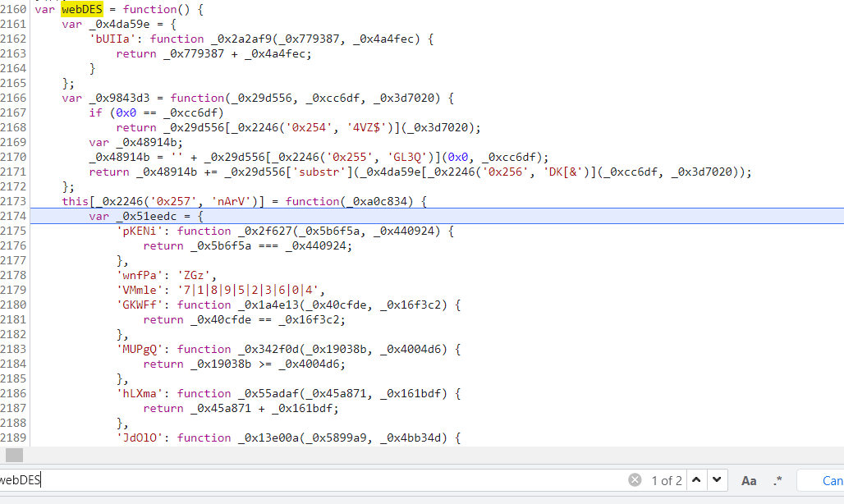
Task: Click the '4VZ$' string literal
Action: pyautogui.click(x=366, y=127)
